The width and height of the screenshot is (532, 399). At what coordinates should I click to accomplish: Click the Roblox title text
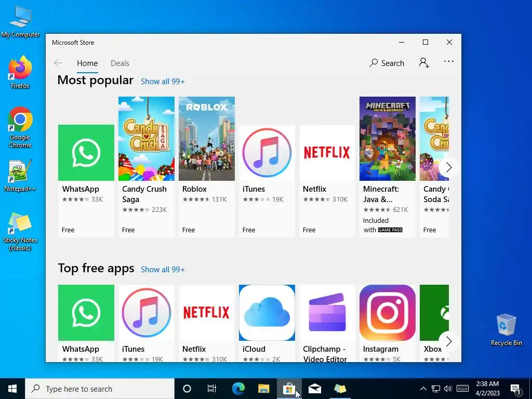click(194, 189)
